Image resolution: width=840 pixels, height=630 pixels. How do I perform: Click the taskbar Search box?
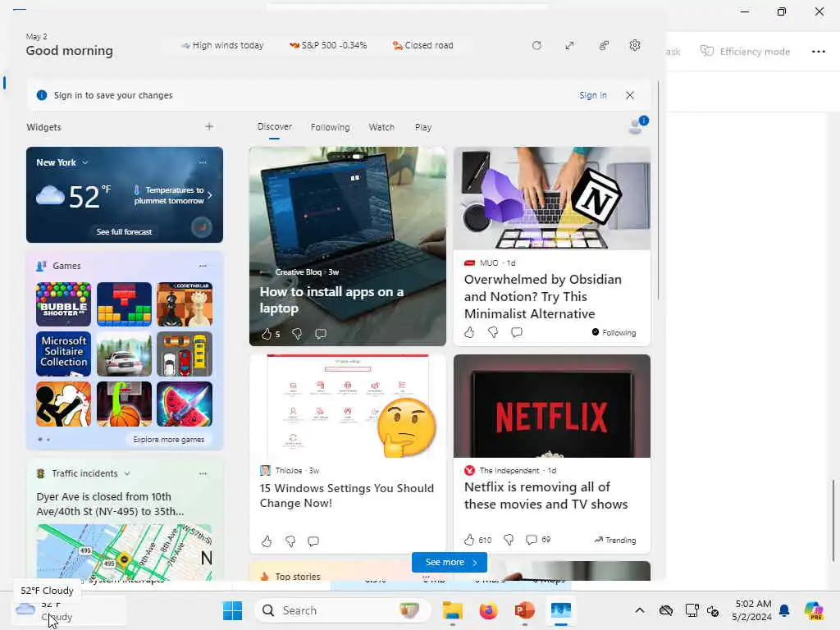click(343, 610)
